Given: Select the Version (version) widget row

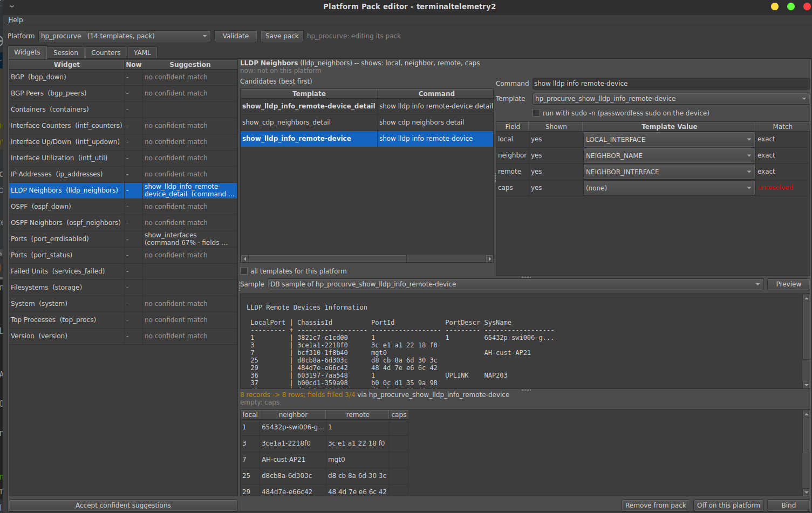Looking at the screenshot, I should (x=123, y=336).
